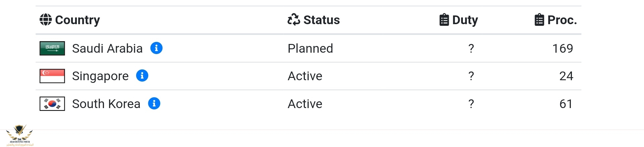The height and width of the screenshot is (147, 644).
Task: Click the Singapore flag icon
Action: (x=52, y=76)
